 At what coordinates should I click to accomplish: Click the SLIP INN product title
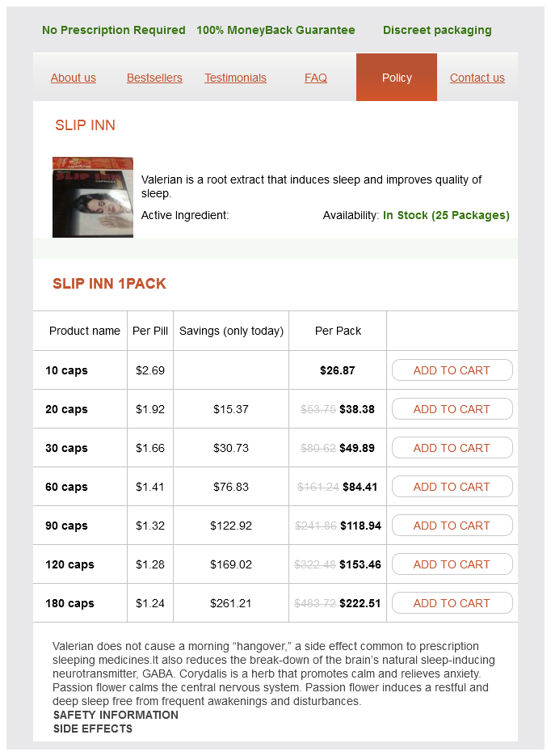tap(85, 125)
